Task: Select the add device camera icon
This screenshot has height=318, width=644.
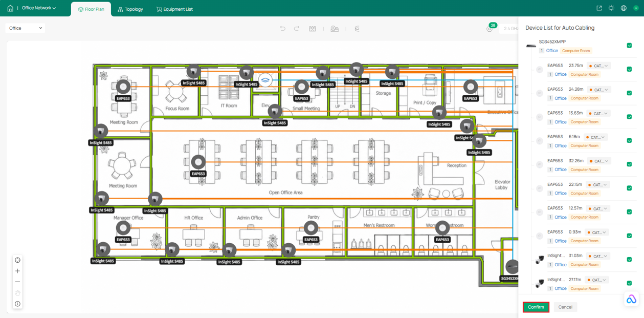Action: (335, 29)
